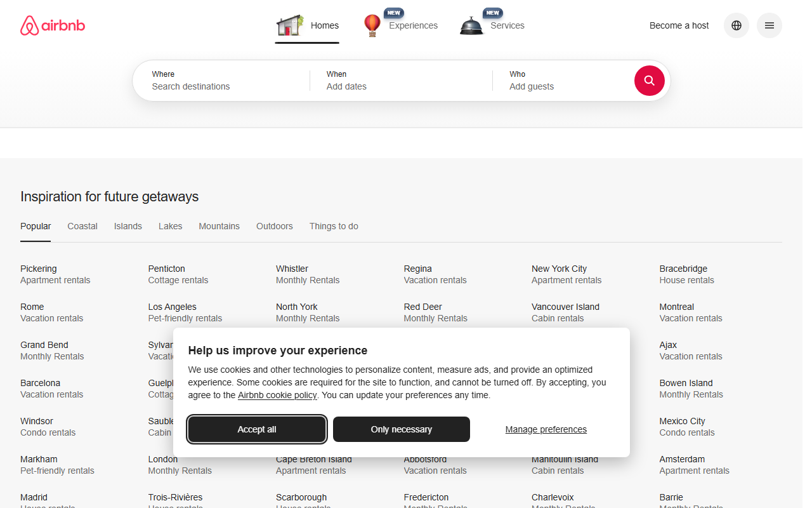The height and width of the screenshot is (508, 812).
Task: Switch to the Mountains tab
Action: point(219,226)
